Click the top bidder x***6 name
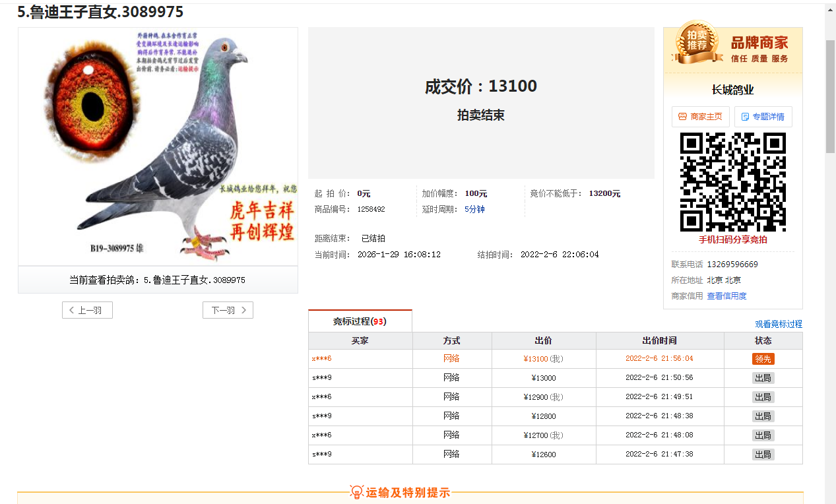Screen dimensions: 836x504 [321, 359]
